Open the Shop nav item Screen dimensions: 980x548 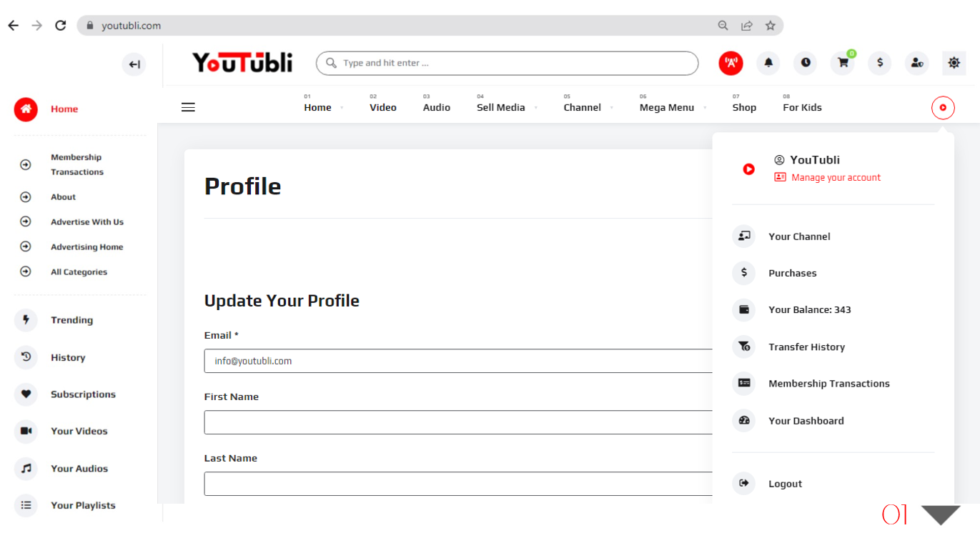pos(744,107)
